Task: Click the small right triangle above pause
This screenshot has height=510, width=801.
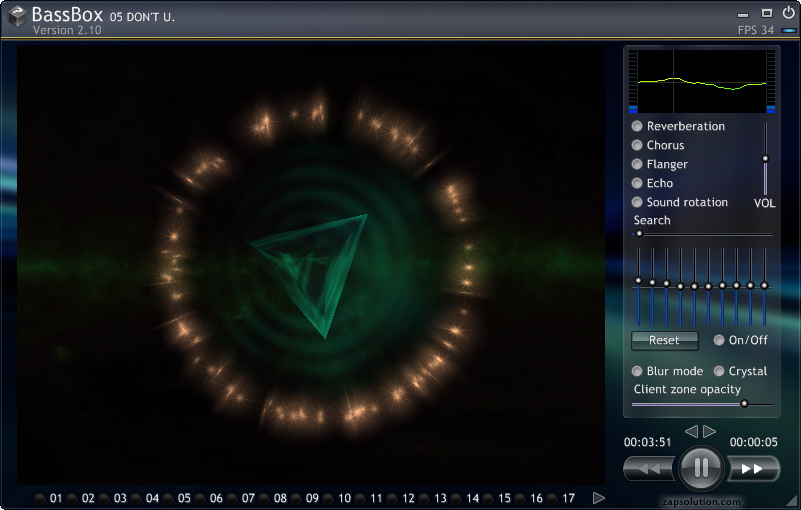Action: tap(710, 431)
